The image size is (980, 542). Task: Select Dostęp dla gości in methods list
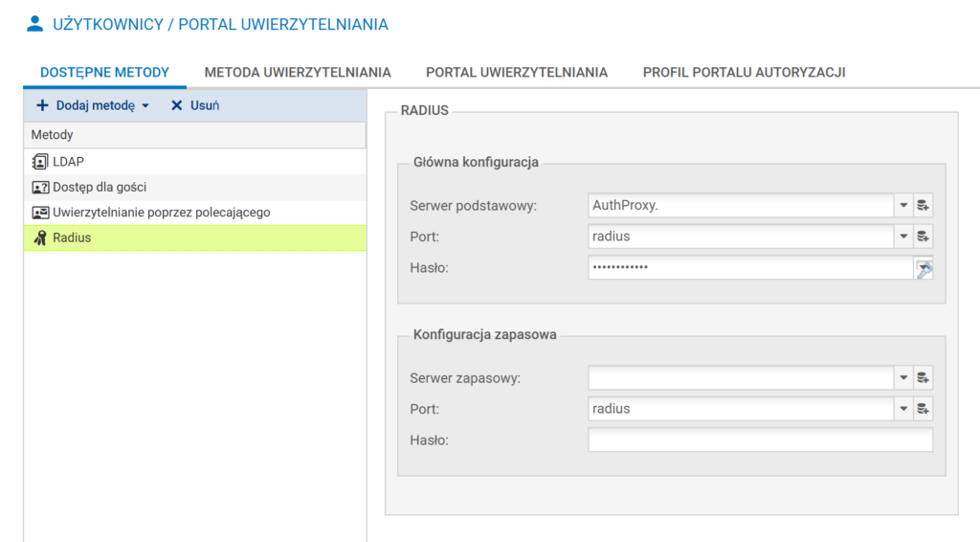point(100,187)
